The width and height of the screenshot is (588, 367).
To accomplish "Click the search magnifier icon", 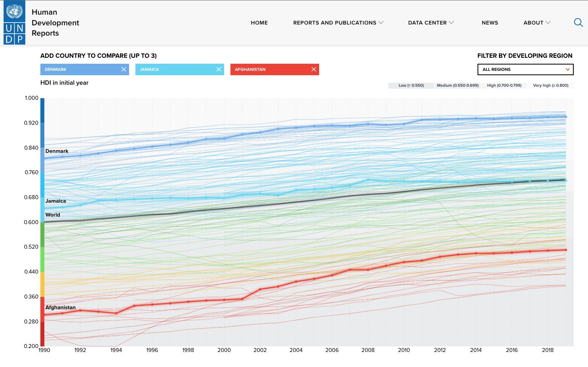I will coord(578,23).
